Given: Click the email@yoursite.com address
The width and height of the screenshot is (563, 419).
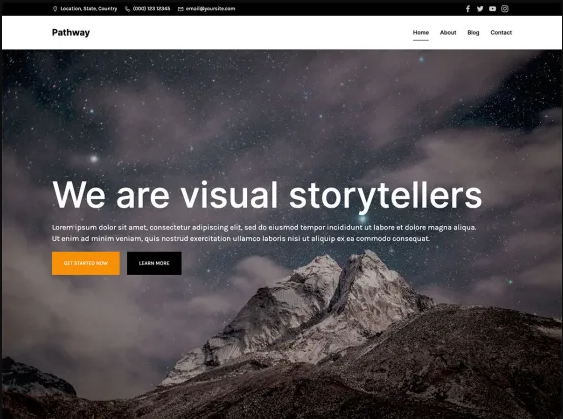Looking at the screenshot, I should point(210,9).
